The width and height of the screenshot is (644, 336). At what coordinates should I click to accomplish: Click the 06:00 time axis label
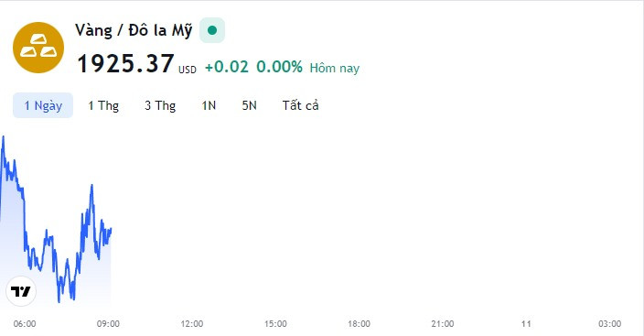(x=25, y=324)
